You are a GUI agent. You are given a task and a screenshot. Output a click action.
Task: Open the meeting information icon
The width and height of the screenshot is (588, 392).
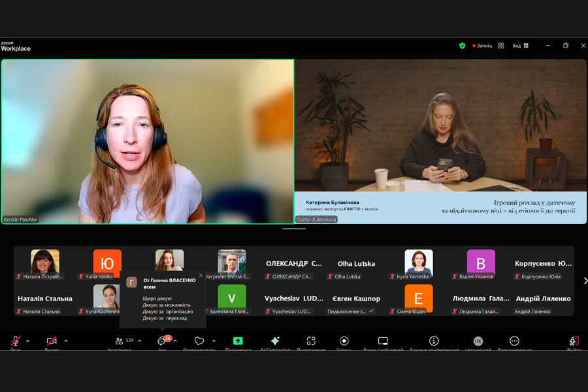pyautogui.click(x=434, y=340)
